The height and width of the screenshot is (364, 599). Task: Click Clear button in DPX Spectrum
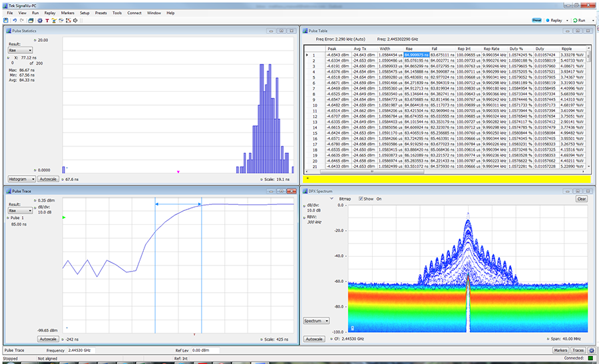coord(581,198)
